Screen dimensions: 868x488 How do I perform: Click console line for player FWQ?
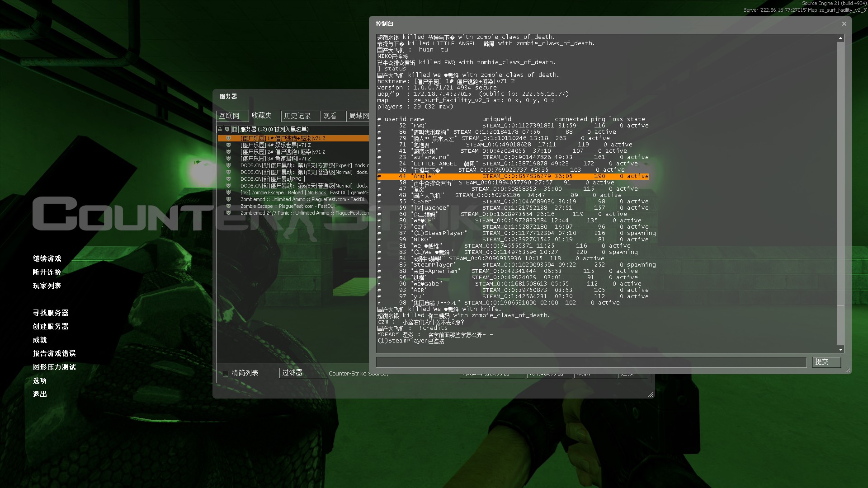click(x=513, y=126)
